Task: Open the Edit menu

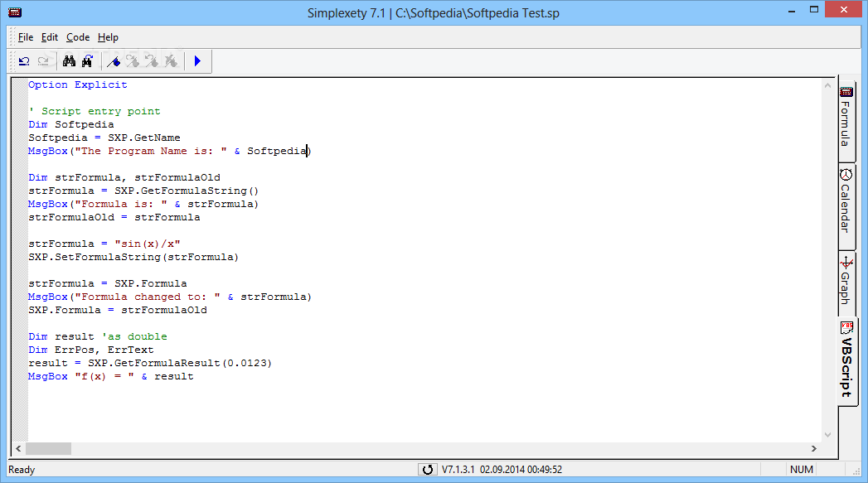Action: pyautogui.click(x=49, y=37)
